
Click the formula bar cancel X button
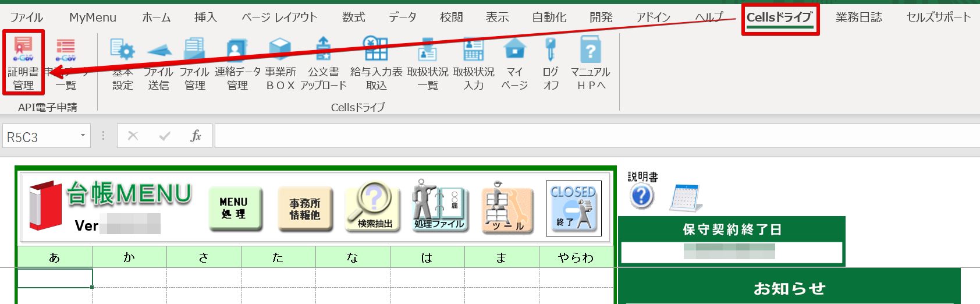tap(133, 136)
